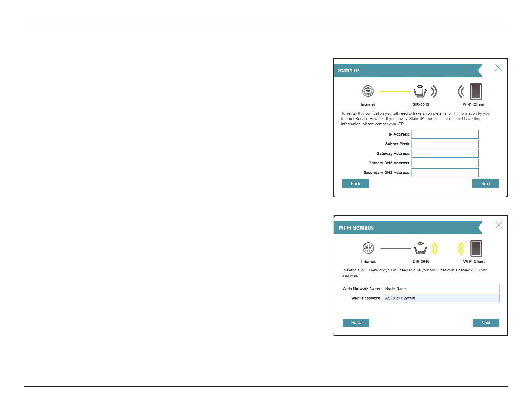Image resolution: width=532 pixels, height=411 pixels.
Task: Click the 'IP Address:' label
Action: 399,134
